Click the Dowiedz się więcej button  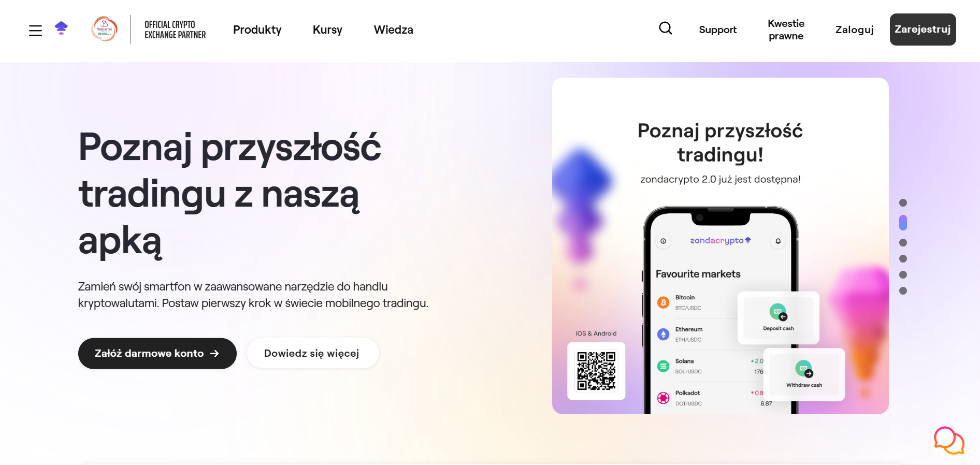point(313,353)
